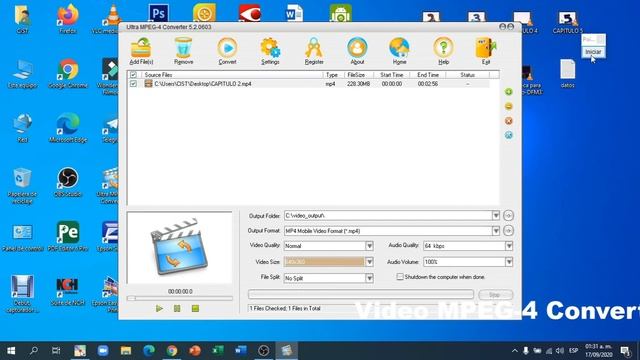The image size is (640, 360).
Task: Expand the Output Format dropdown
Action: pyautogui.click(x=496, y=231)
